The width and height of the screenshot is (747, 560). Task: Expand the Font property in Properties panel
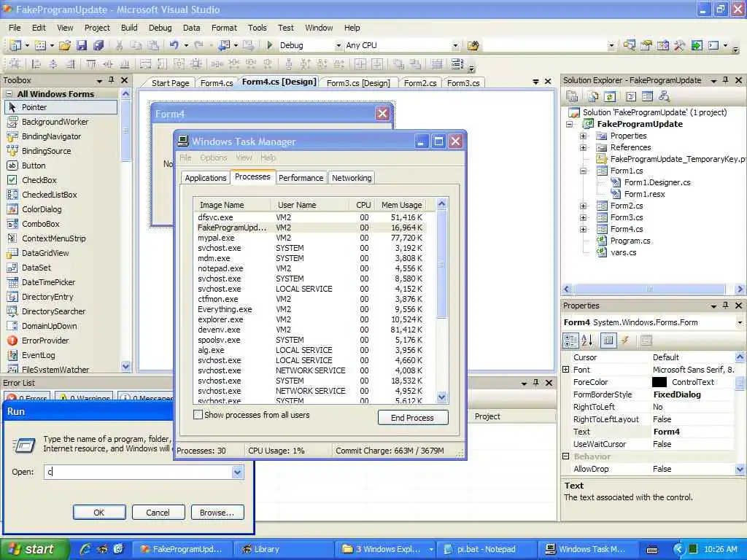566,370
